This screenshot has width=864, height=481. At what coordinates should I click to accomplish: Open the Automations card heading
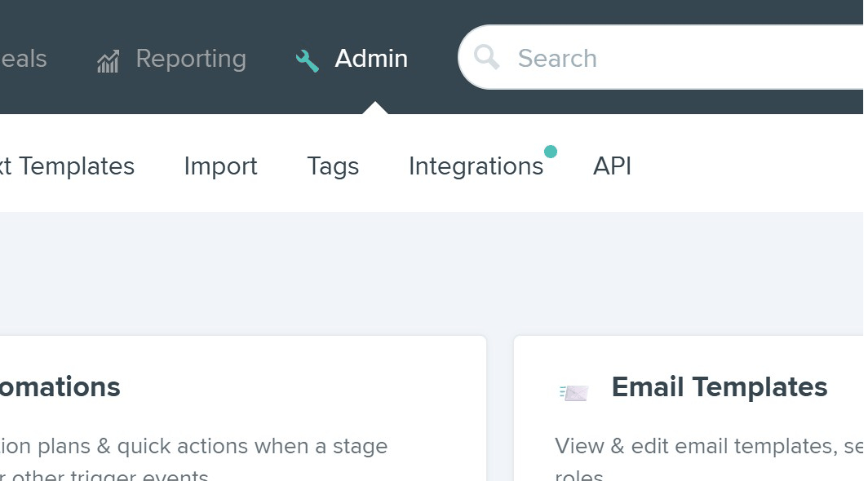[x=60, y=387]
